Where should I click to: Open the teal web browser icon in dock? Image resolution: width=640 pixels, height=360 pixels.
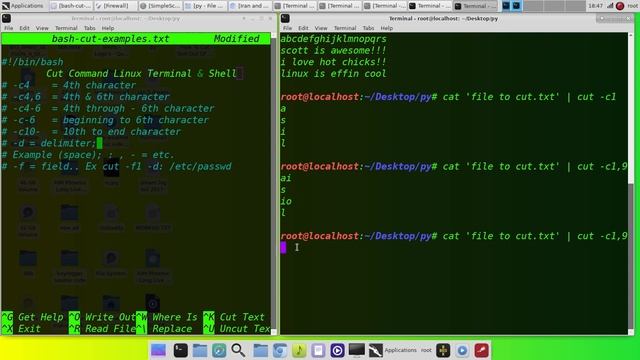[219, 350]
